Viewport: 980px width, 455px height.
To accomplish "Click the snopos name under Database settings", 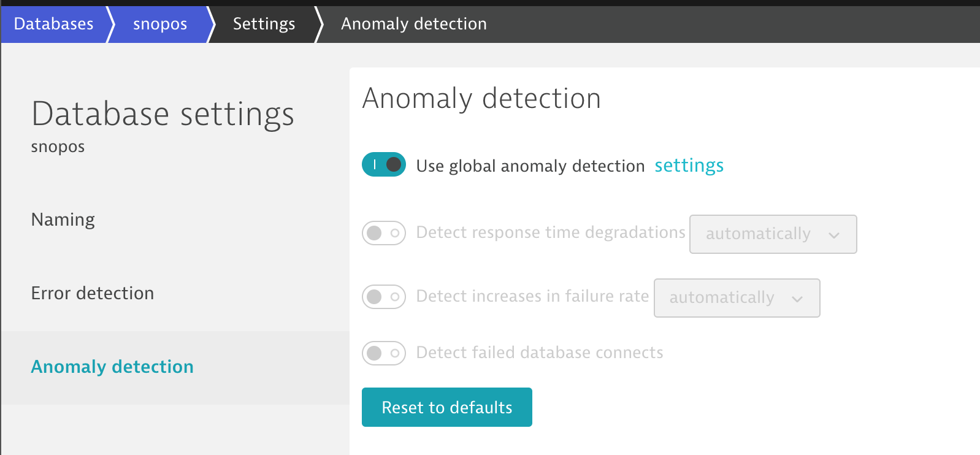I will pyautogui.click(x=58, y=147).
